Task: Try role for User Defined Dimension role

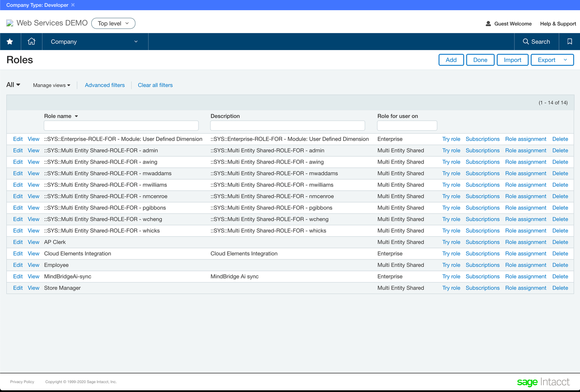Action: (451, 139)
